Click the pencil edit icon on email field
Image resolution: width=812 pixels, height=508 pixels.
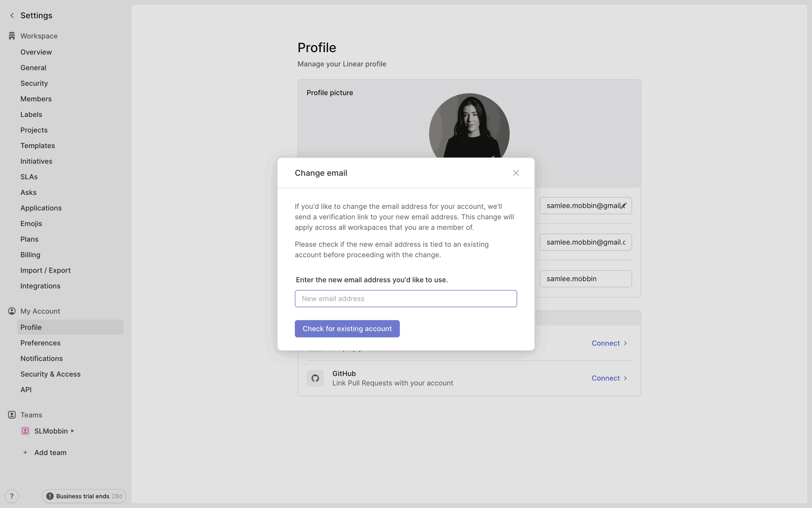(x=623, y=206)
